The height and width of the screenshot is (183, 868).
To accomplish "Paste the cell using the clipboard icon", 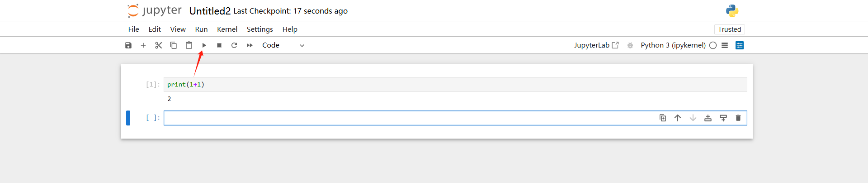I will click(x=189, y=45).
